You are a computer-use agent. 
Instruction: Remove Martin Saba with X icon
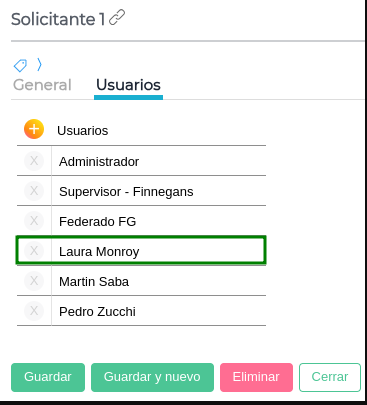pos(34,281)
